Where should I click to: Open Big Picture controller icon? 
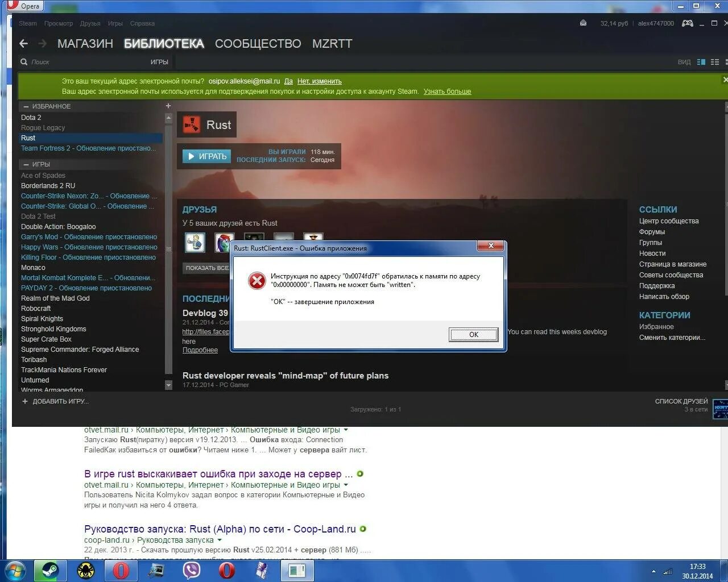point(688,23)
